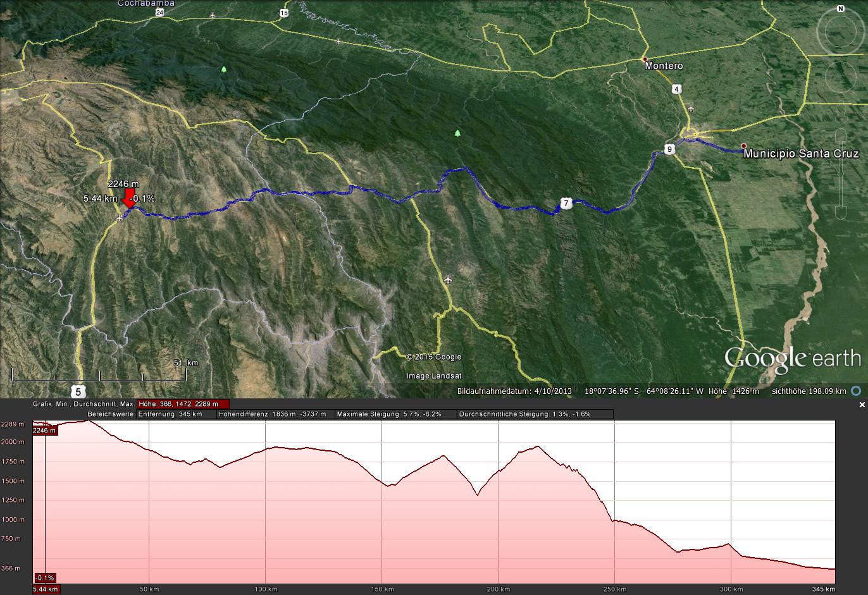Click the Route 7 highway shield
The image size is (868, 595).
click(x=566, y=204)
